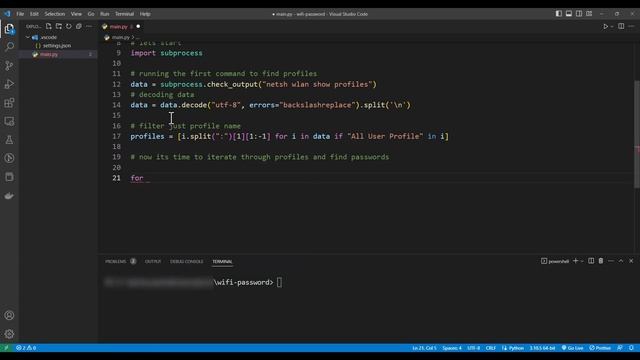The width and height of the screenshot is (640, 360).
Task: Open Explorer more actions ellipsis
Action: pos(89,26)
